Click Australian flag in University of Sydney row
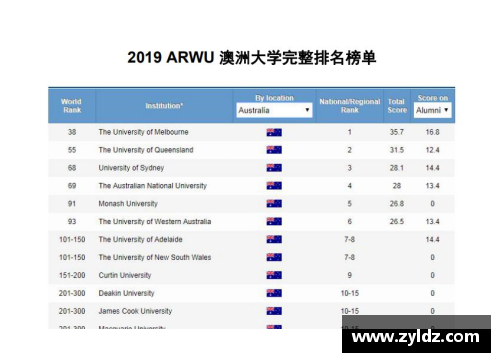 (274, 168)
